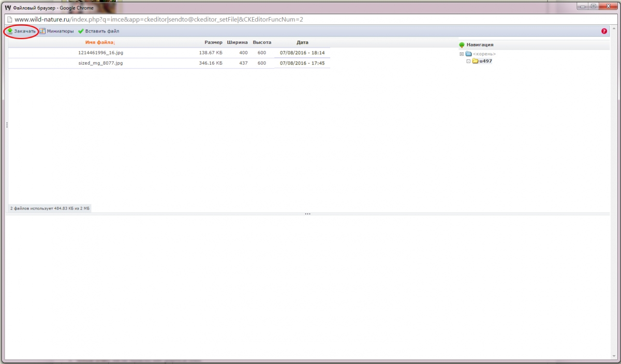Sort files by the Дата column
The image size is (621, 364).
(x=302, y=42)
